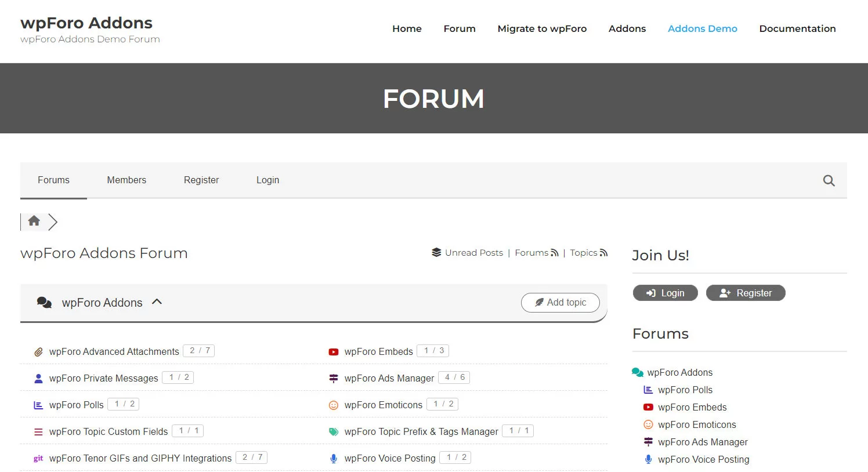Image resolution: width=868 pixels, height=472 pixels.
Task: Click the tag icon for Topic Prefix & Tags Manager
Action: click(x=334, y=432)
